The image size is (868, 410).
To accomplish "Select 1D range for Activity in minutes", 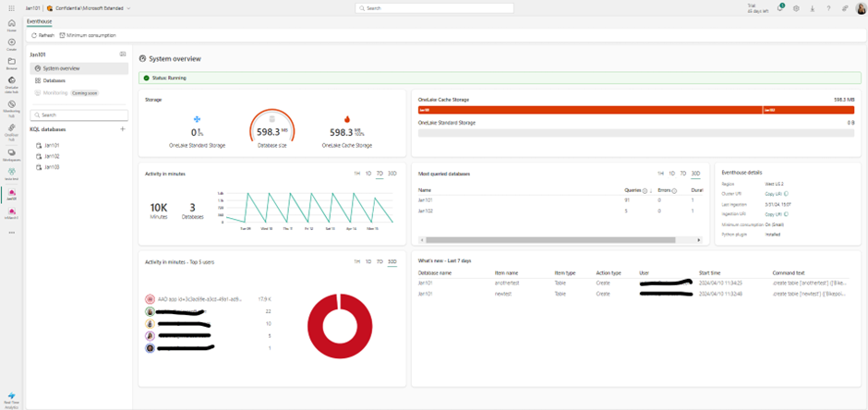I will 368,174.
